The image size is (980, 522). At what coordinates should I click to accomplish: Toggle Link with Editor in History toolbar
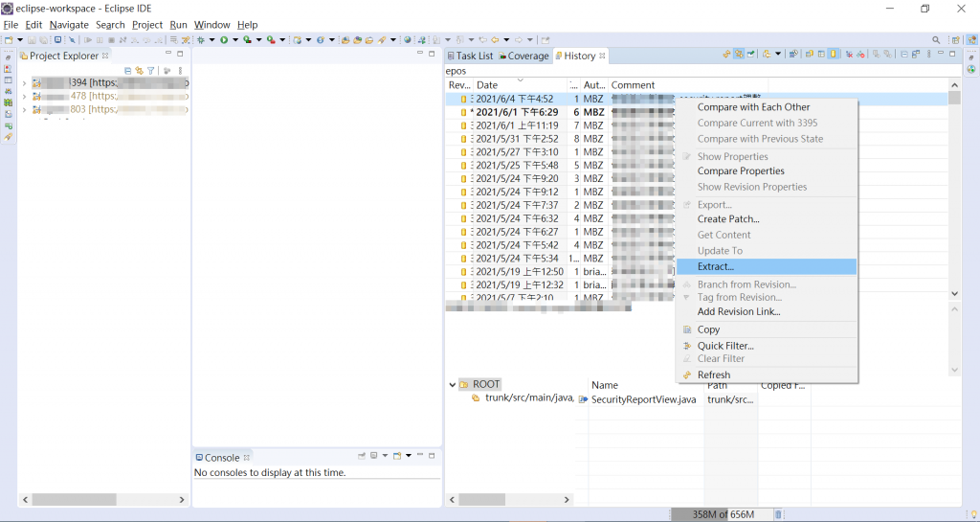tap(739, 55)
